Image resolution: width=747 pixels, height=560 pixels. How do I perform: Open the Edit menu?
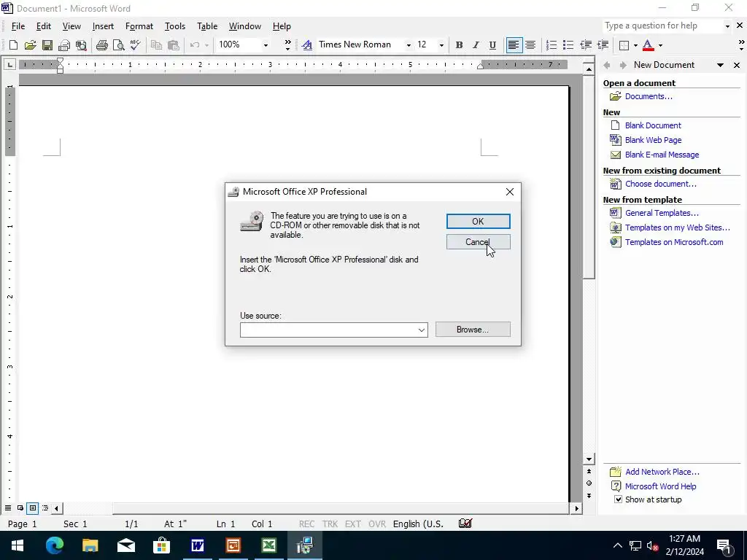(43, 26)
